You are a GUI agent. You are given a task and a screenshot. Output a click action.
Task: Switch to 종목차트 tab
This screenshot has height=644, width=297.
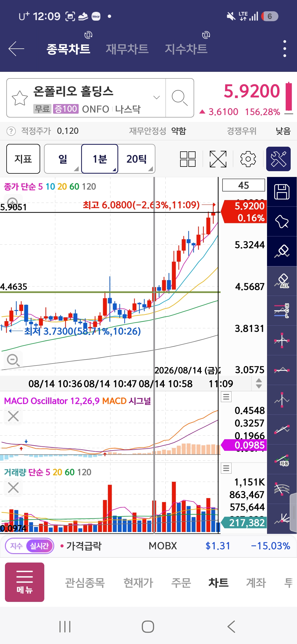point(68,49)
